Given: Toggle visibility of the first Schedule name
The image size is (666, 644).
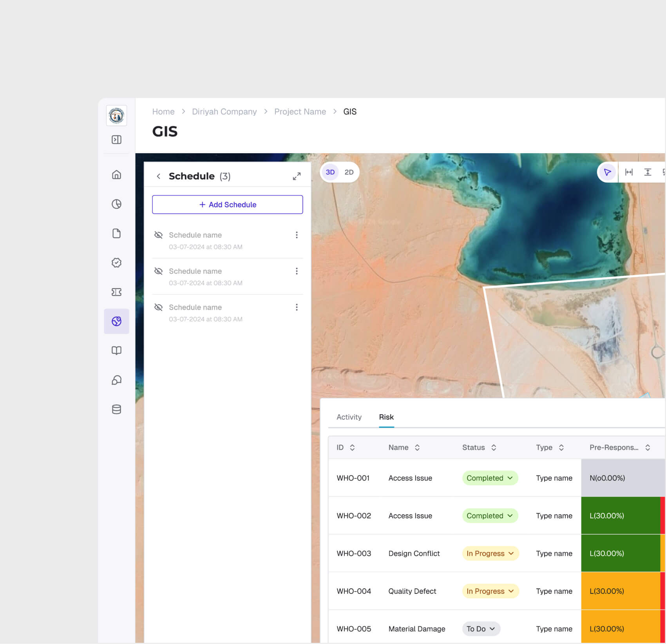Looking at the screenshot, I should [159, 235].
